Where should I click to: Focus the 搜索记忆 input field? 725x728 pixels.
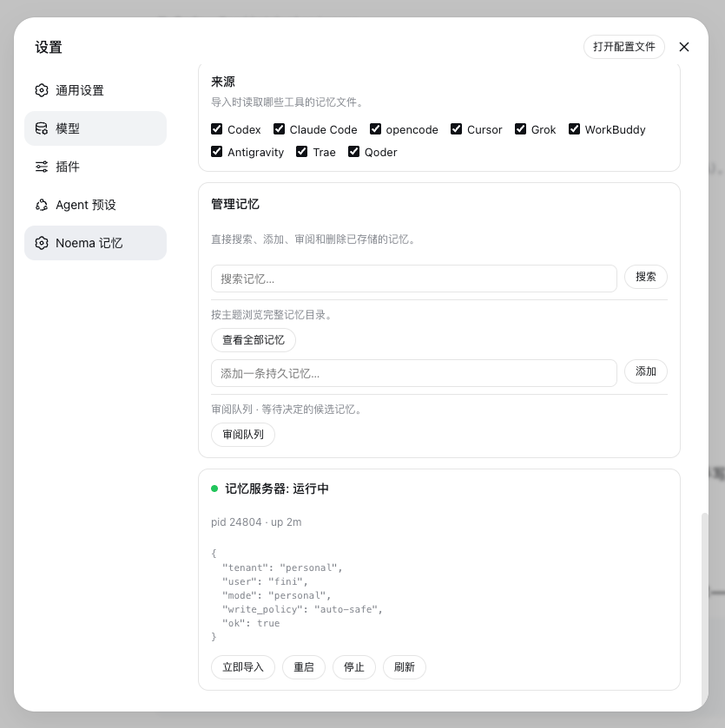pyautogui.click(x=414, y=279)
